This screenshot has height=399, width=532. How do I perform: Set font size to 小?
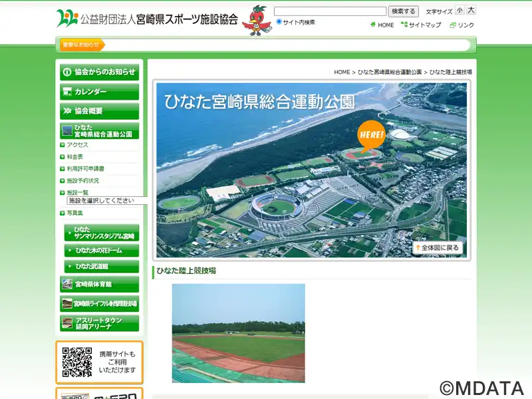pos(460,10)
